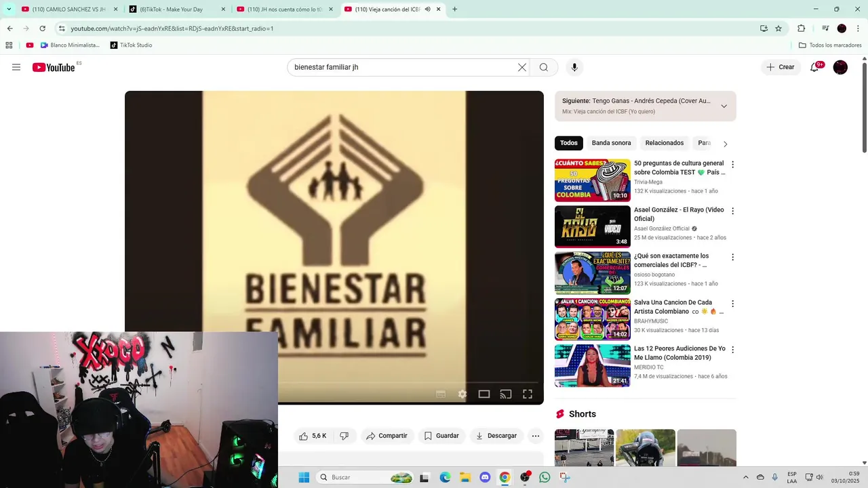Open the Chrome profile avatar
The height and width of the screenshot is (488, 868).
[x=842, y=28]
